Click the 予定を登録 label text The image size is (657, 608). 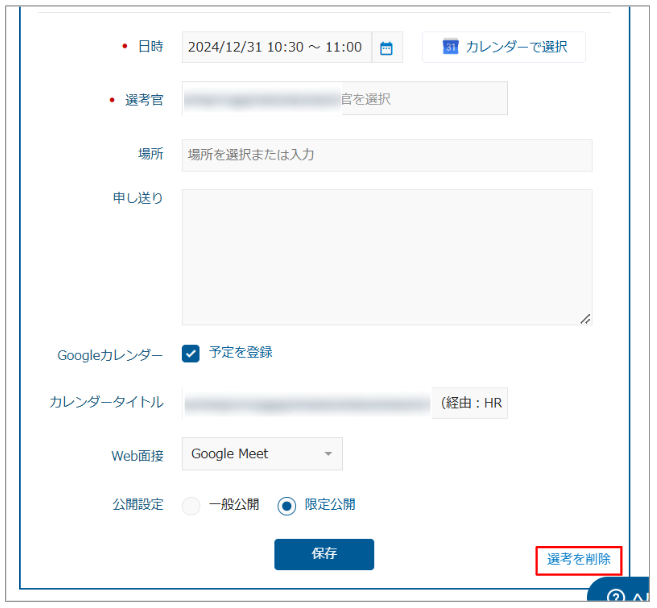(240, 353)
